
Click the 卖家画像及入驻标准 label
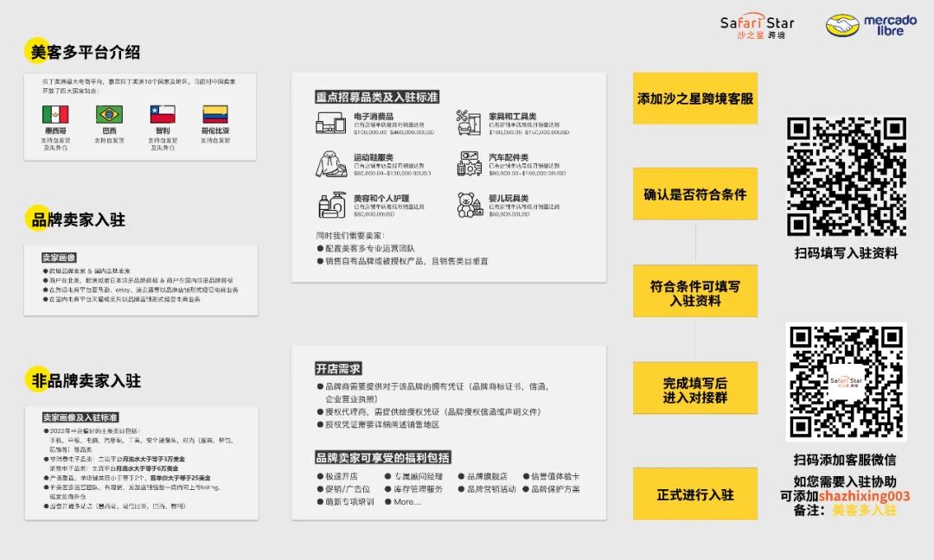tap(80, 417)
